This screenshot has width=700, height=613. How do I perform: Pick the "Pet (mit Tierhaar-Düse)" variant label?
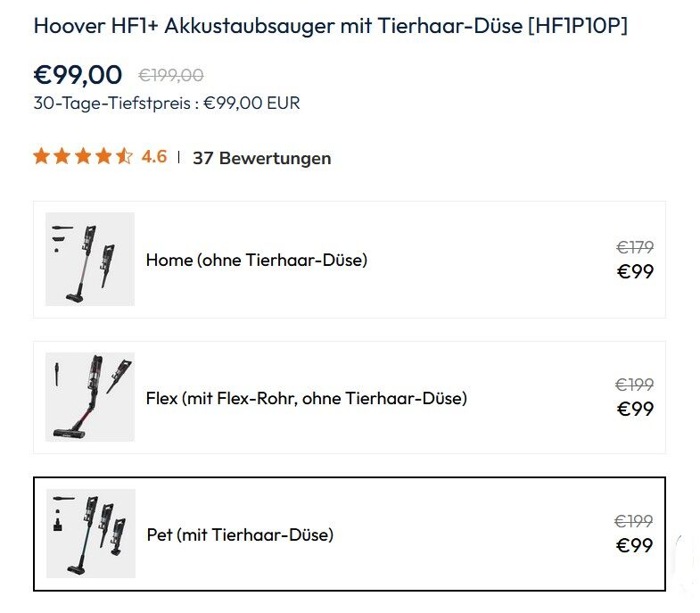coord(240,535)
